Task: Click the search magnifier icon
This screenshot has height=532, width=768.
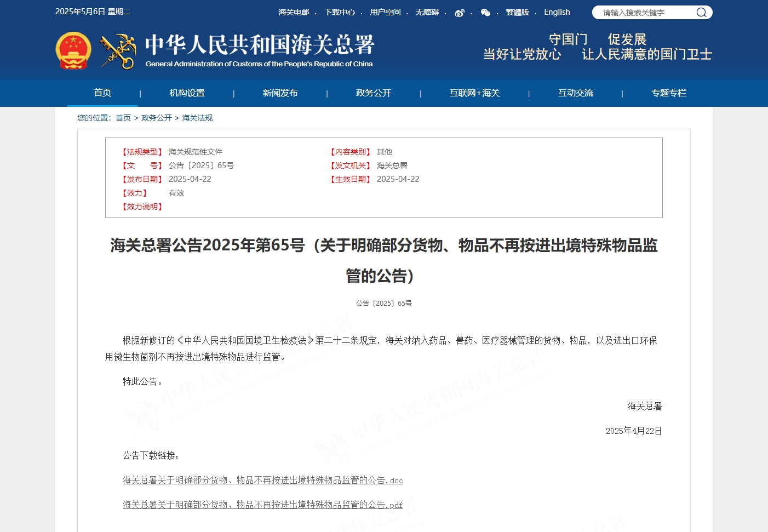Action: (701, 13)
